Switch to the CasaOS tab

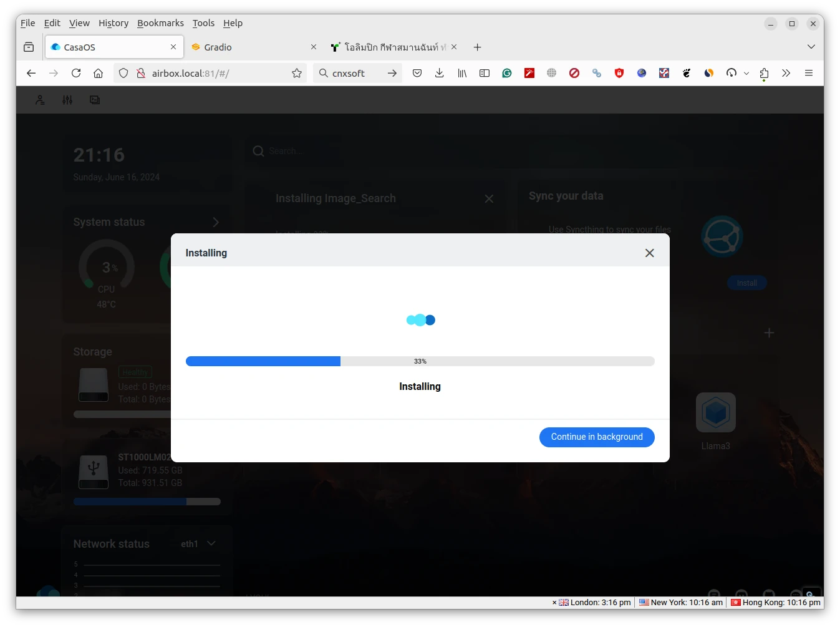pos(114,47)
